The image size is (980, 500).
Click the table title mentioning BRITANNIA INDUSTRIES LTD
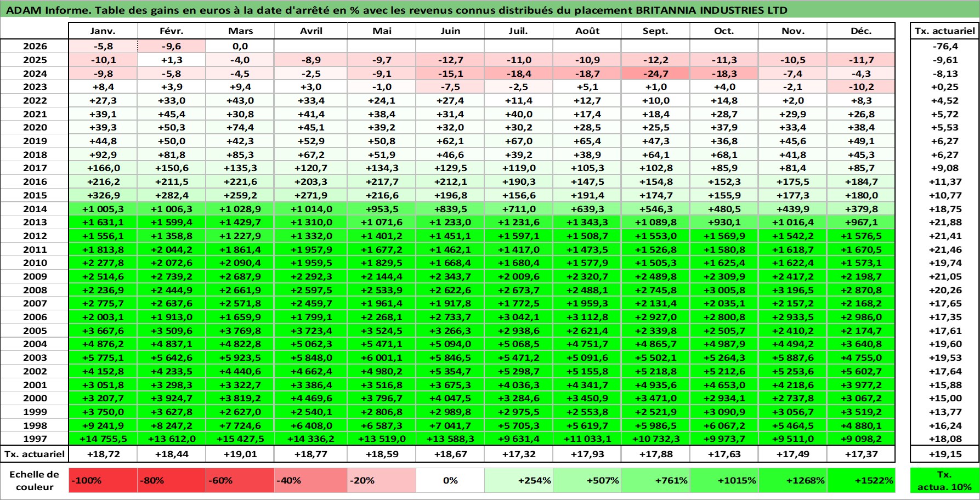[396, 10]
